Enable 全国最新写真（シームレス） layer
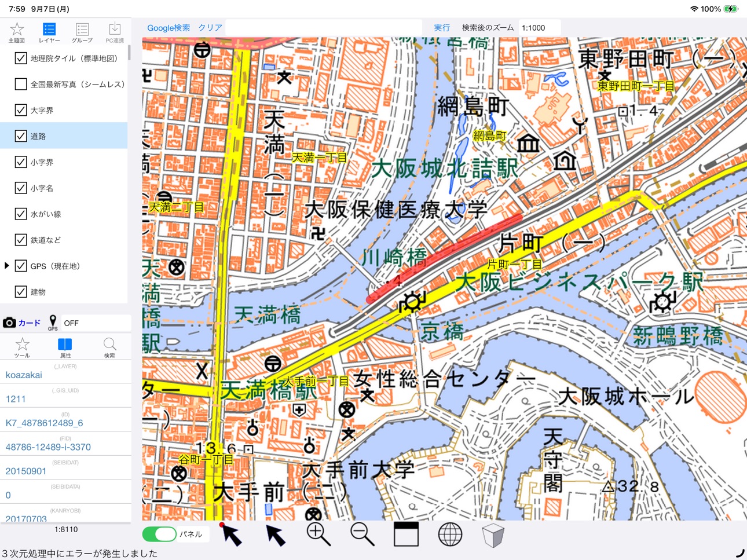 click(x=21, y=84)
